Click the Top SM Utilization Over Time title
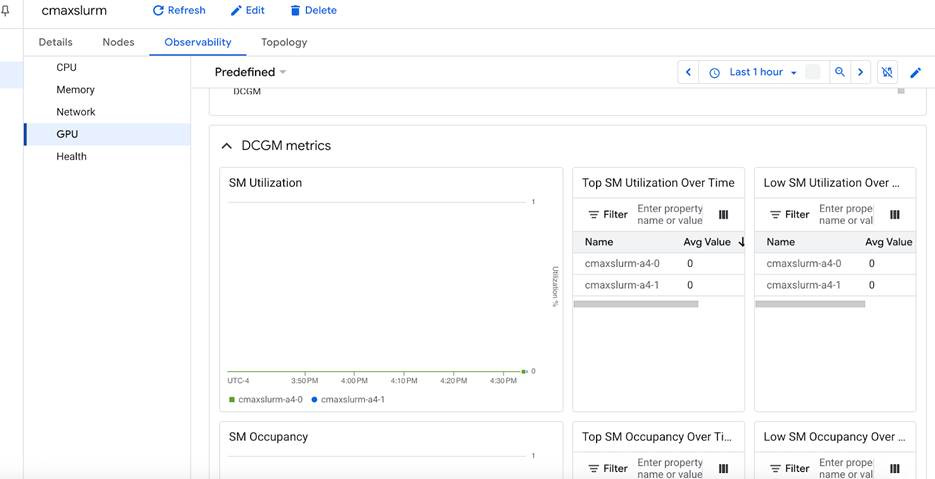The width and height of the screenshot is (935, 479). pyautogui.click(x=658, y=183)
